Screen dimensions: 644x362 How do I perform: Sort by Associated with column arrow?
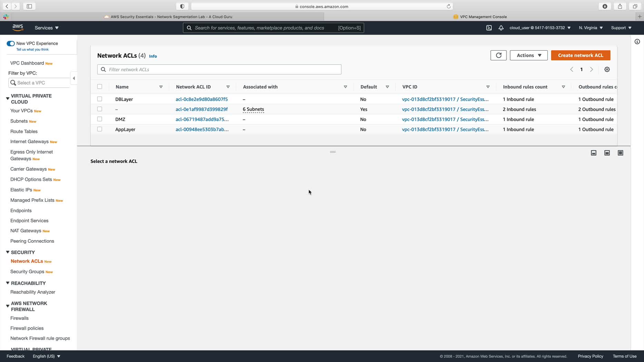(345, 87)
